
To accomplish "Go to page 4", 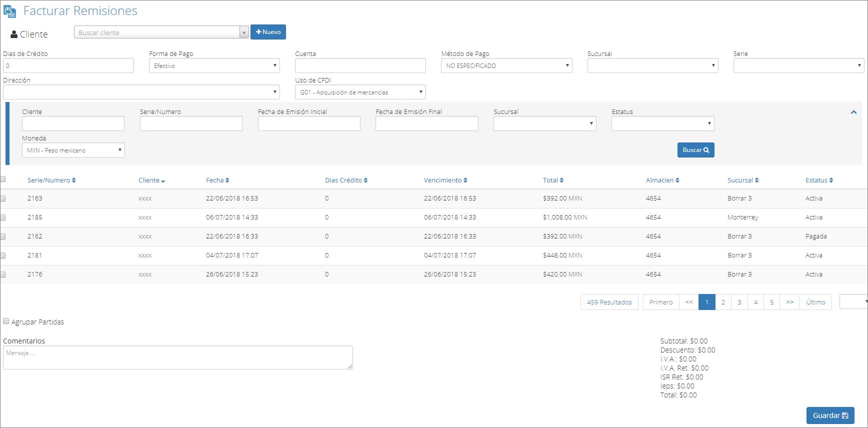I will pyautogui.click(x=756, y=302).
